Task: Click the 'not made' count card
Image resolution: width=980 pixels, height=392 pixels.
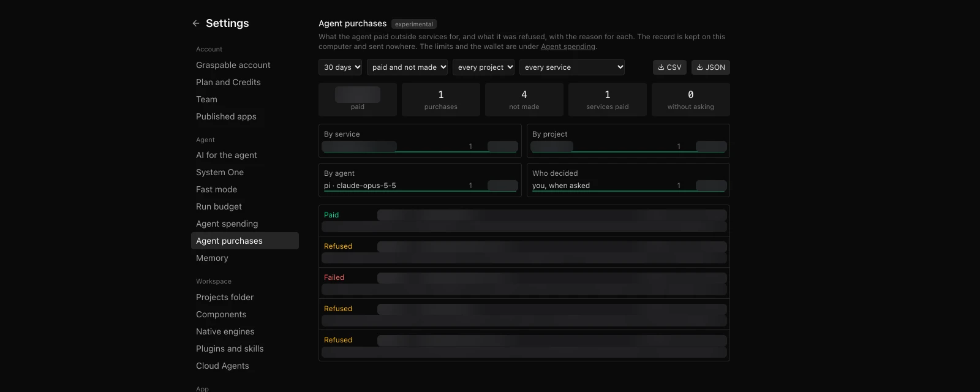Action: 524,99
